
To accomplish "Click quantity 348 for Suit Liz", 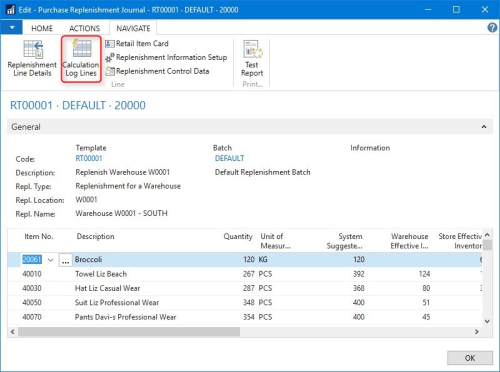I will point(249,303).
